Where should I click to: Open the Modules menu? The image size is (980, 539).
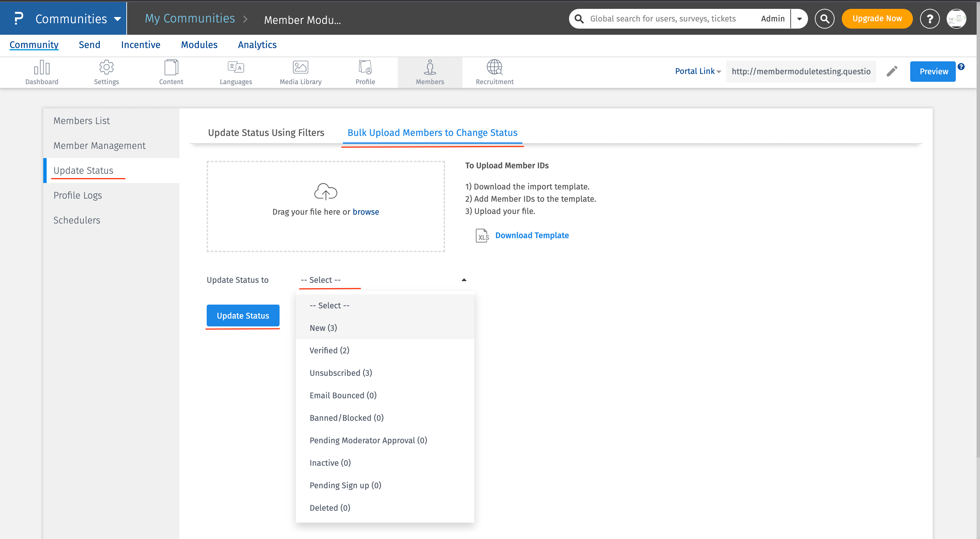click(x=199, y=45)
